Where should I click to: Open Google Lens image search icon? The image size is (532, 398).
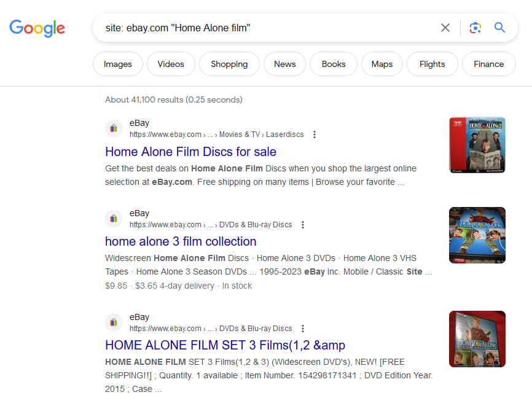pos(475,28)
